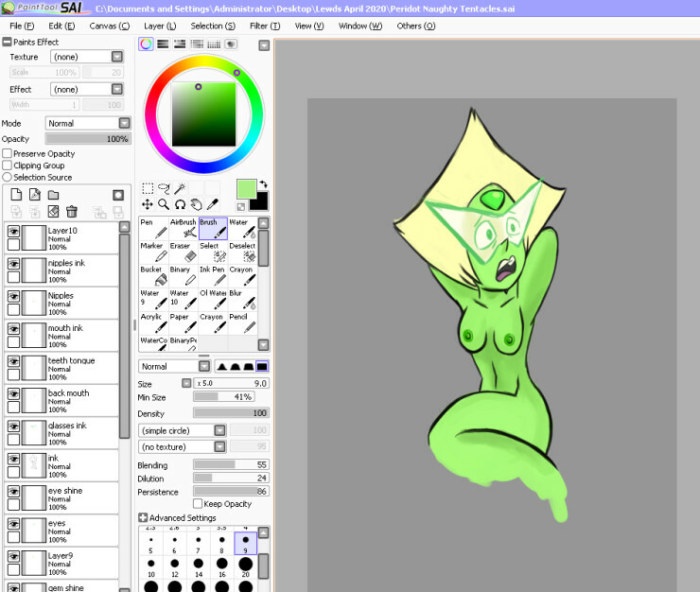The width and height of the screenshot is (700, 592).
Task: Select the Binary pen tool
Action: tap(183, 275)
